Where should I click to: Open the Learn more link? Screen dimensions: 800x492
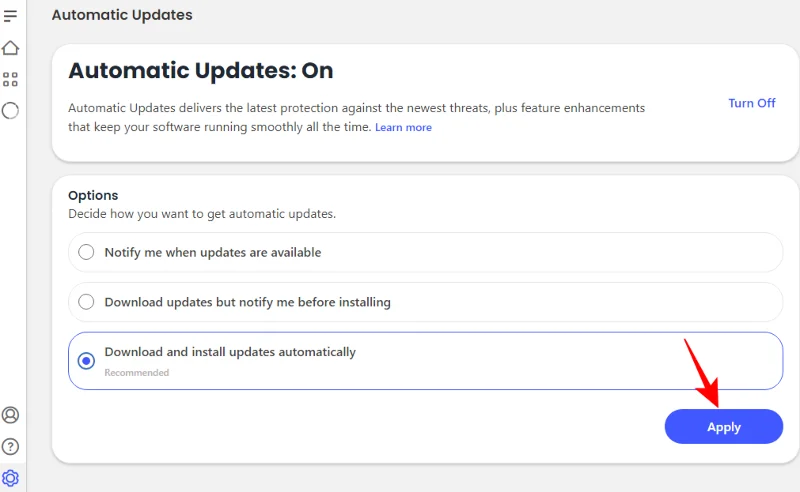(x=403, y=128)
